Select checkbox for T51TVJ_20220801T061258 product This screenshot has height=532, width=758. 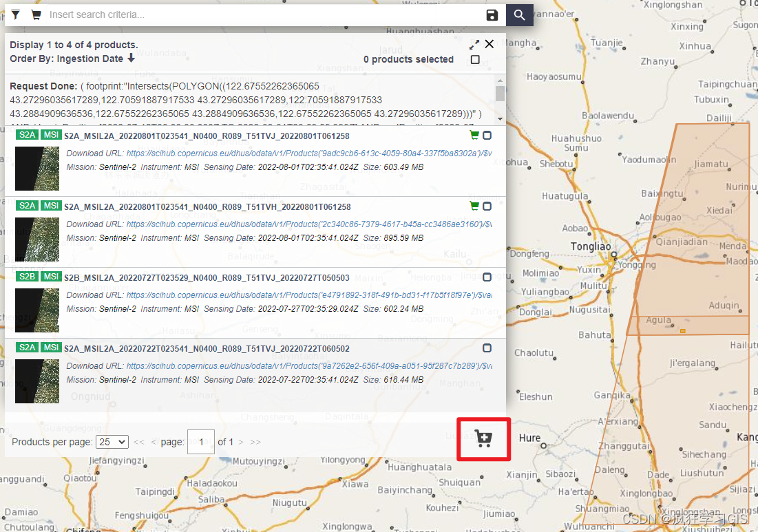(487, 136)
